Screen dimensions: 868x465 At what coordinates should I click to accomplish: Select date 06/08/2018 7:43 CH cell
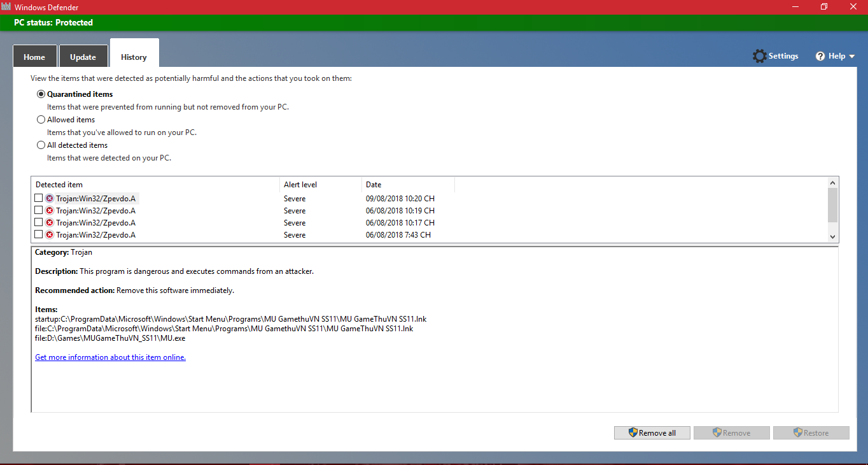point(398,235)
